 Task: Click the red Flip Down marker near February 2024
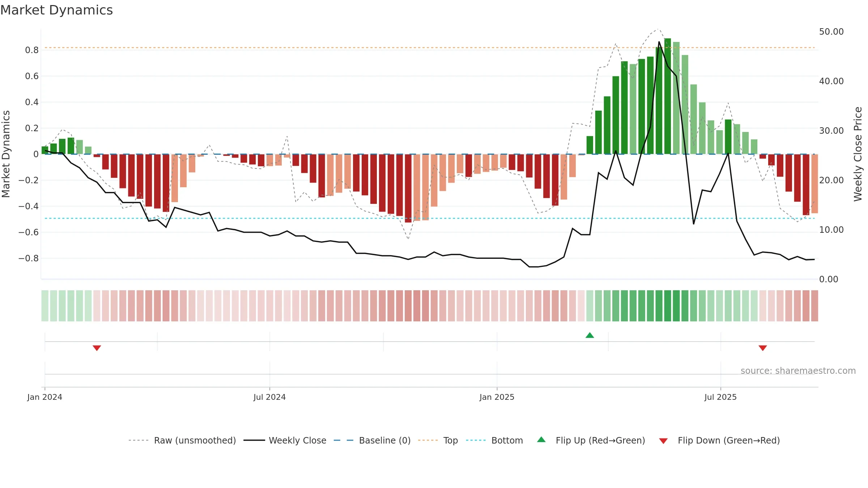[97, 348]
